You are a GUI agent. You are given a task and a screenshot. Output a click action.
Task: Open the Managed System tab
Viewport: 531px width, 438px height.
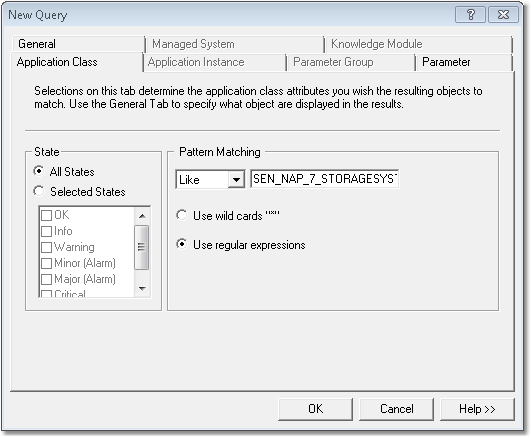pos(234,44)
